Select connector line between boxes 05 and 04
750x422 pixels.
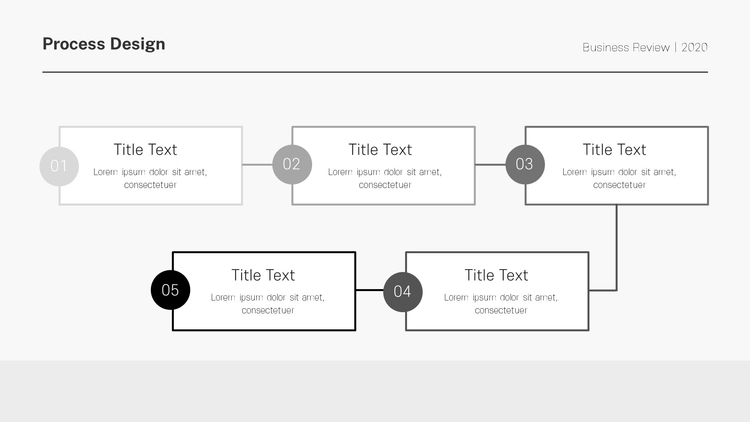[x=370, y=290]
